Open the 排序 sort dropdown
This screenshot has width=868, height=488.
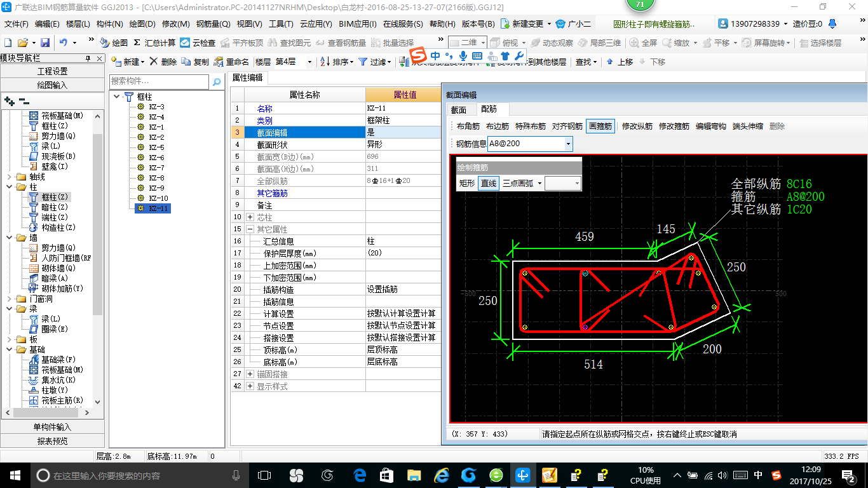336,62
